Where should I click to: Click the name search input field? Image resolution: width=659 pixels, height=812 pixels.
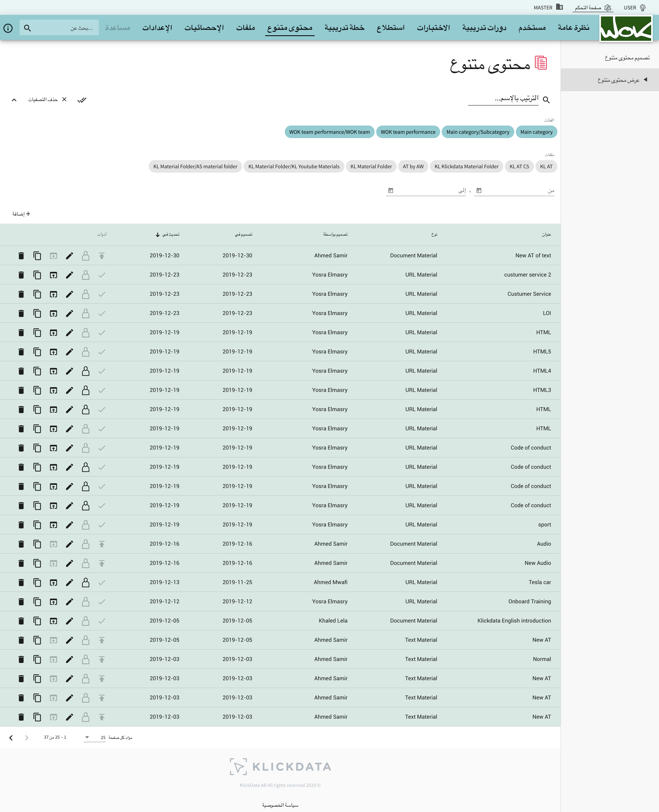point(503,99)
